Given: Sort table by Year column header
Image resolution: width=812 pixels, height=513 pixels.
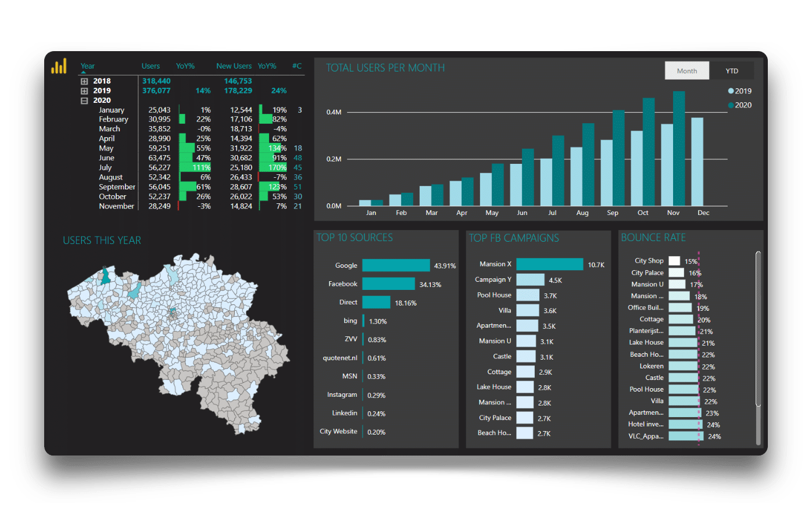Looking at the screenshot, I should tap(88, 66).
